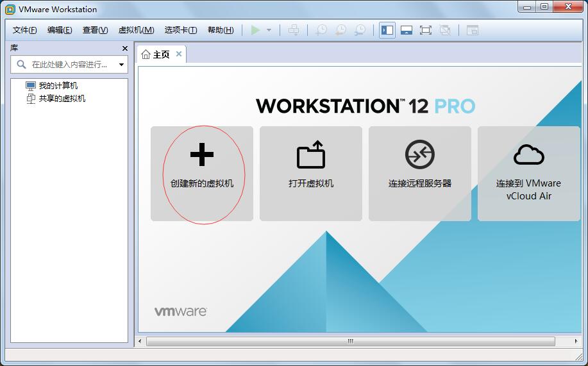The height and width of the screenshot is (366, 588).
Task: Click the console view toolbar icon
Action: pos(473,30)
